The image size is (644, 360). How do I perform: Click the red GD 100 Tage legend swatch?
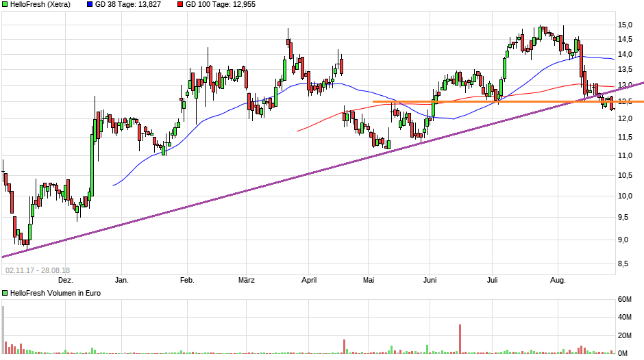[x=180, y=4]
